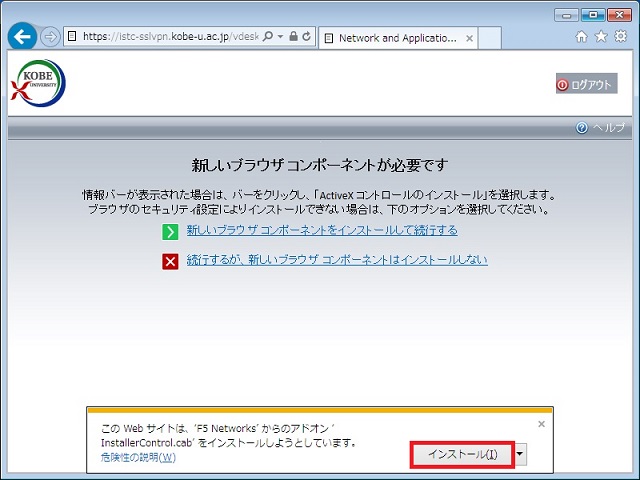The image size is (640, 480).
Task: Open the Home icon
Action: [x=581, y=37]
